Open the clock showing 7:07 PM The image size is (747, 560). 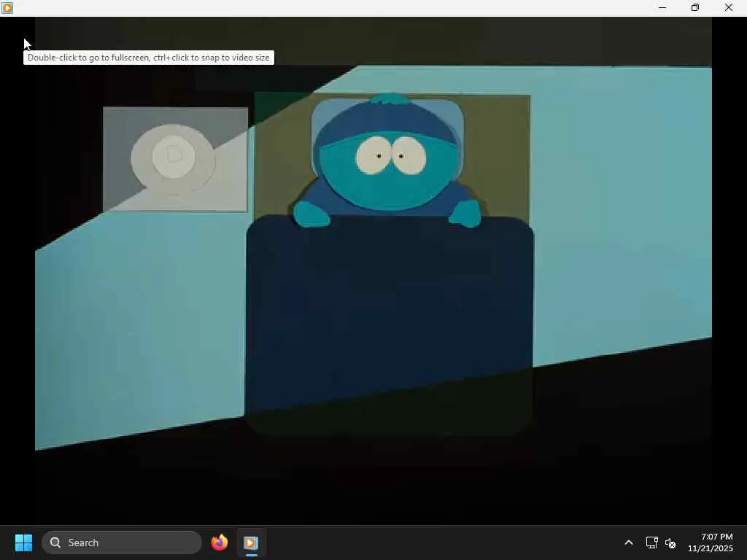[x=711, y=542]
